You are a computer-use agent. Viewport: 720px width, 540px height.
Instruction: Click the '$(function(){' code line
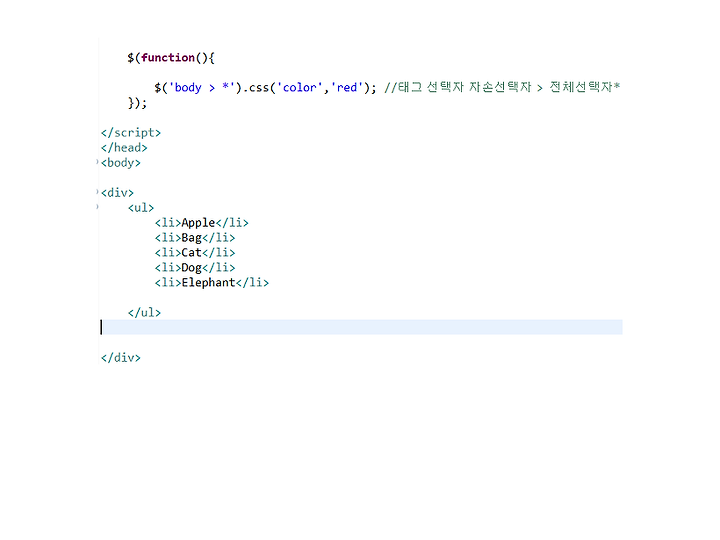(x=171, y=58)
